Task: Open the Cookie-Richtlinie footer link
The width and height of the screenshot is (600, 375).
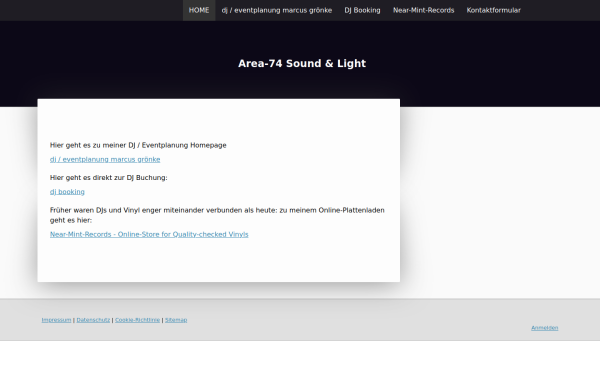Action: click(137, 320)
